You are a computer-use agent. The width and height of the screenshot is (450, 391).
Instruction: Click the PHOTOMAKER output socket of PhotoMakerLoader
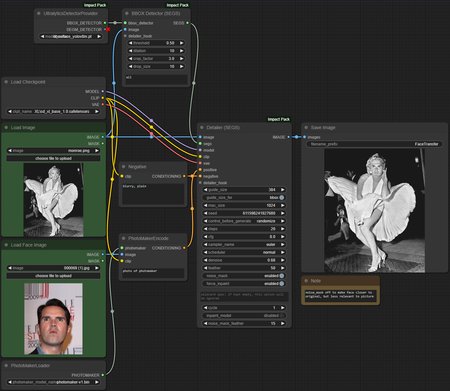coord(103,375)
